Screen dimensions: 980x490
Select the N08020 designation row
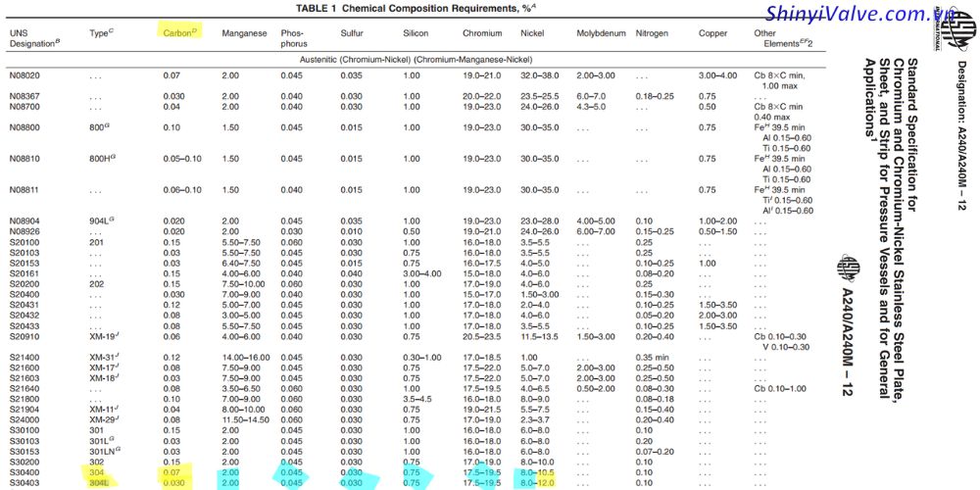24,75
